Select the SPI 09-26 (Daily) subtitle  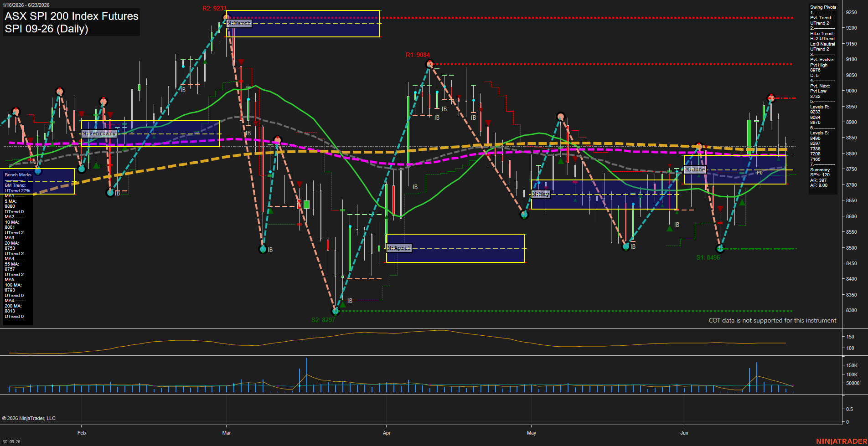tap(46, 29)
